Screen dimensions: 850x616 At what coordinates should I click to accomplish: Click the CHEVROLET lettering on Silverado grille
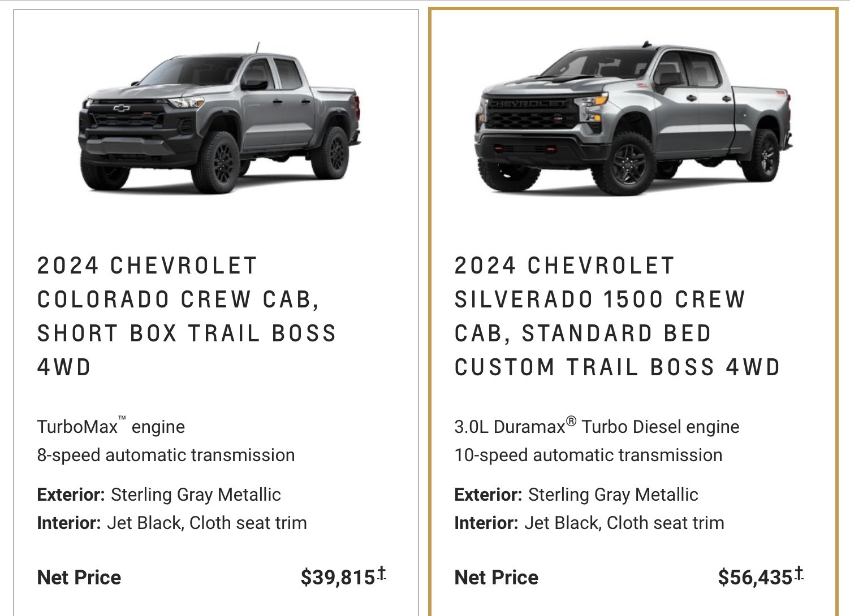tap(527, 104)
